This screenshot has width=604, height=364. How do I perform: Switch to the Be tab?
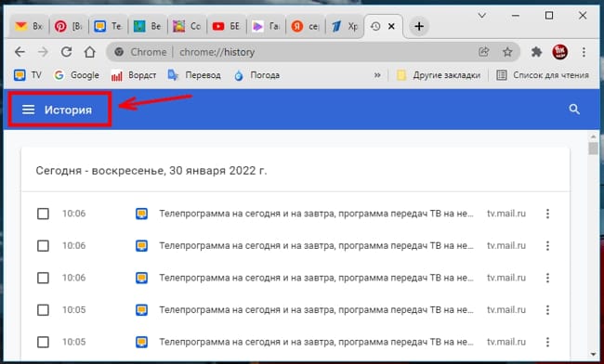(x=148, y=26)
